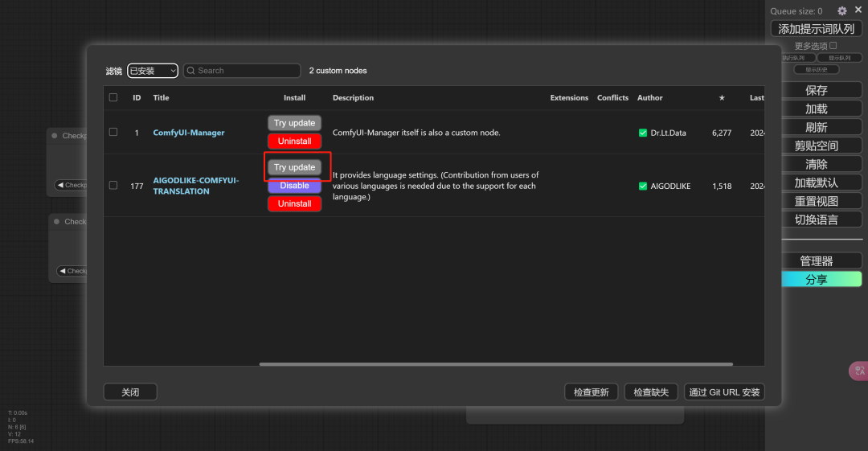Close the queue panel with the X
Viewport: 868px width, 451px height.
tap(858, 10)
